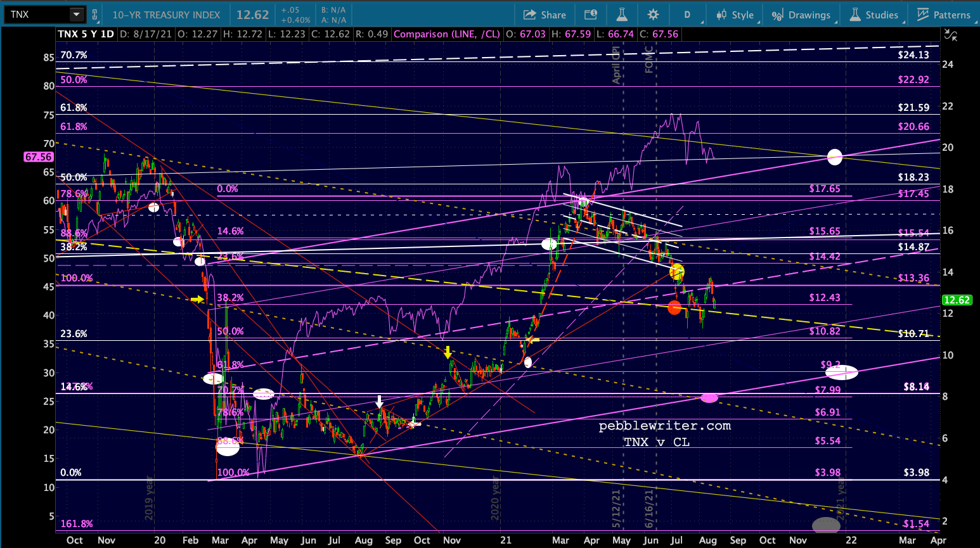The width and height of the screenshot is (980, 548).
Task: Open the Patterns menu
Action: pyautogui.click(x=944, y=15)
